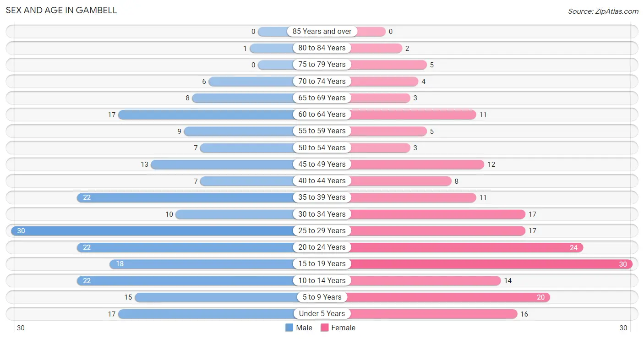Toggle the Male series legend label

(x=304, y=328)
